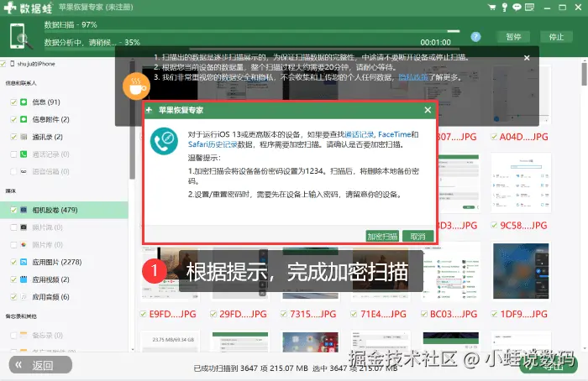Open the 通话记录 link in dialog
The image size is (588, 381).
359,134
